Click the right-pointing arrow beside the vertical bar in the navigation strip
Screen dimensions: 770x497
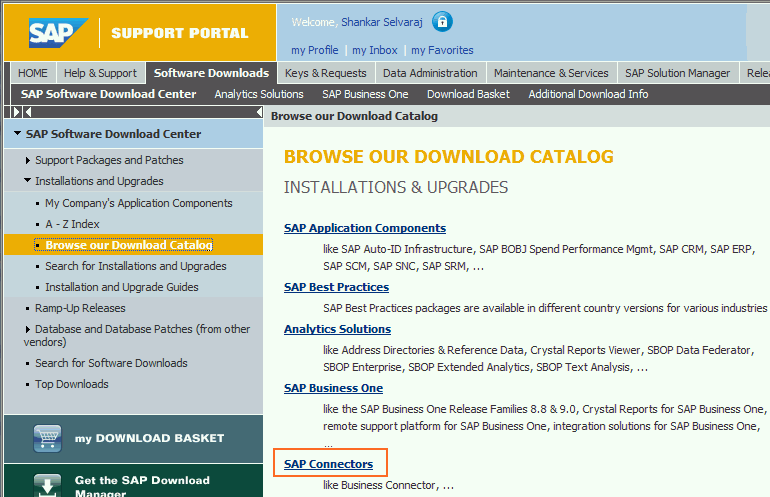16,112
